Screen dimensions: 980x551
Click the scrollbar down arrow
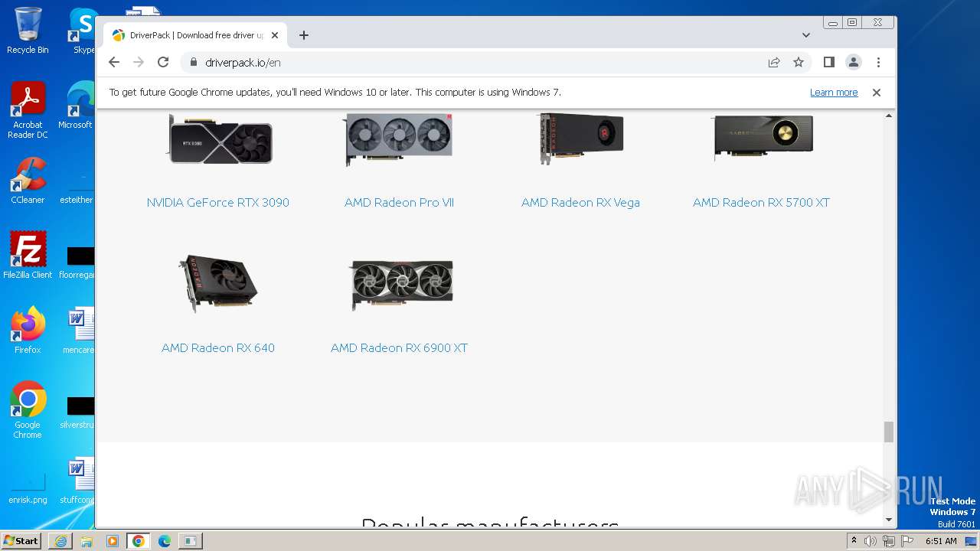(x=889, y=520)
